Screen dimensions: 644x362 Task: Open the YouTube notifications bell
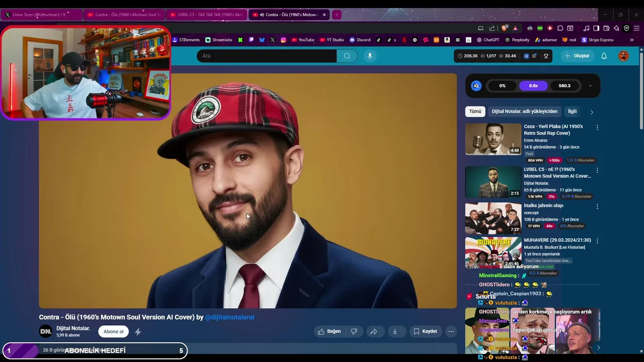pyautogui.click(x=604, y=56)
